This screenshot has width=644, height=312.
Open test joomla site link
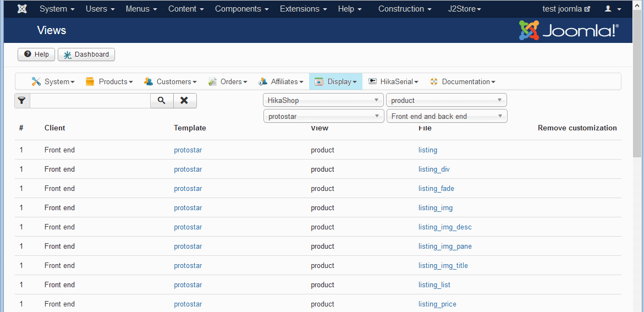point(566,9)
